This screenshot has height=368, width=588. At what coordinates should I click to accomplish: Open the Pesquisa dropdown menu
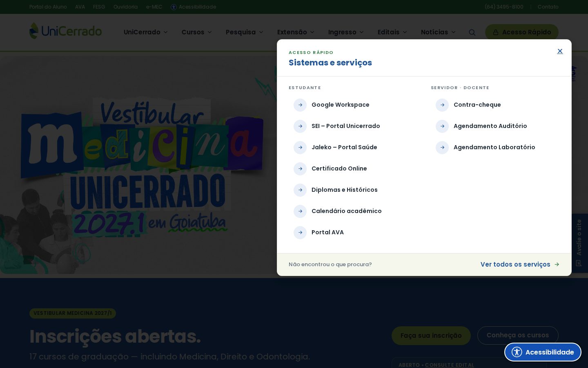[x=245, y=32]
